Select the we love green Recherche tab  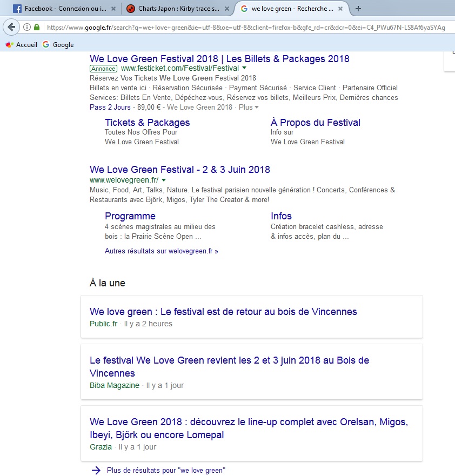[291, 9]
